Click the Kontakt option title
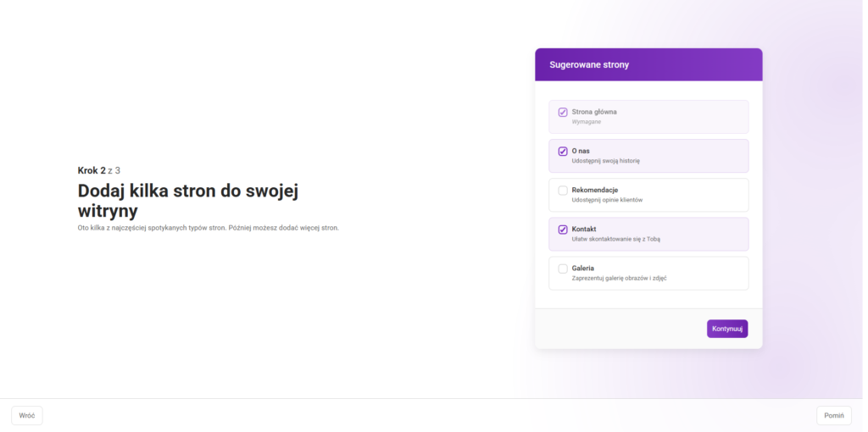Viewport: 868px width, 432px height. point(584,229)
